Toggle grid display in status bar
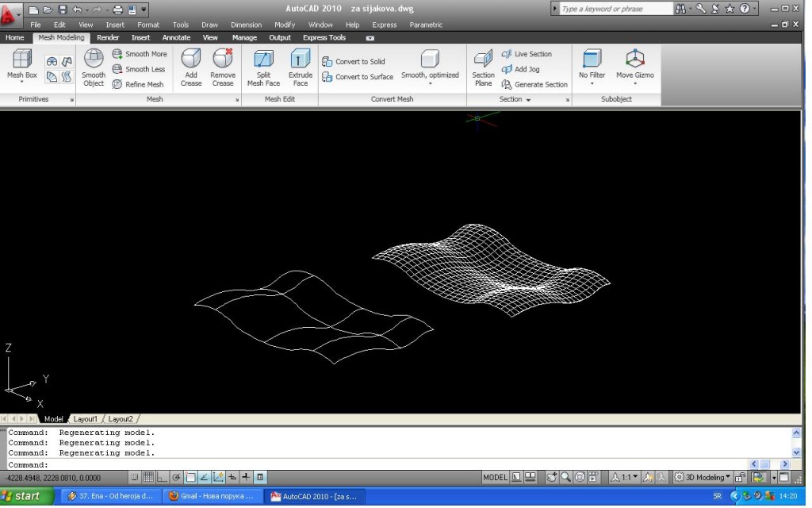 pyautogui.click(x=148, y=477)
